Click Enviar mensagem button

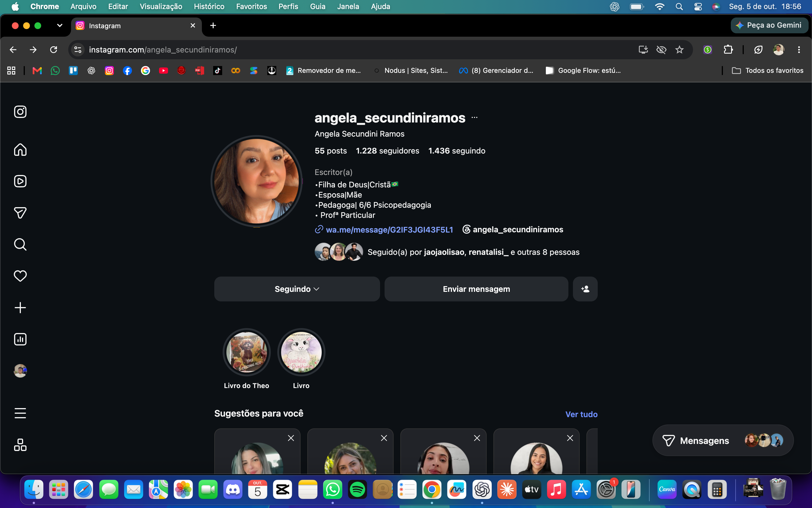476,289
